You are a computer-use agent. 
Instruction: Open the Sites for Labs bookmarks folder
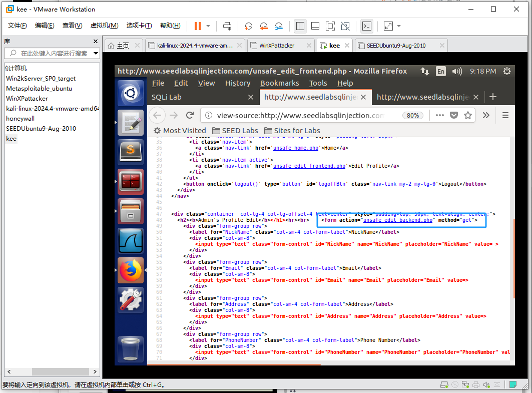point(292,131)
